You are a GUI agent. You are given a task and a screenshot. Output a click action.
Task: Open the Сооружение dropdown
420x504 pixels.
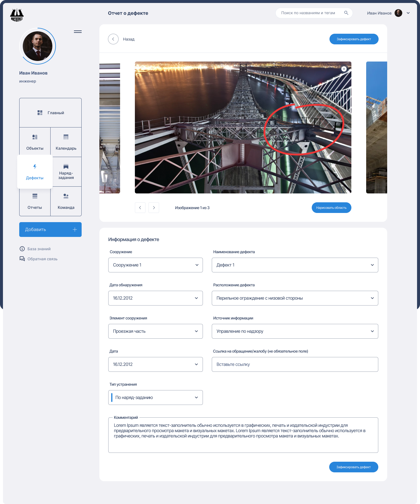tap(156, 265)
